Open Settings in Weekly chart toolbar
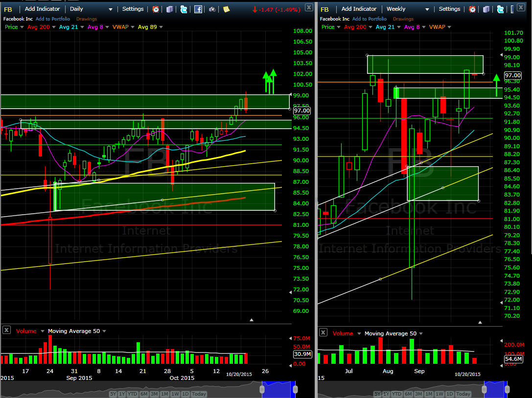Image resolution: width=532 pixels, height=398 pixels. [449, 9]
